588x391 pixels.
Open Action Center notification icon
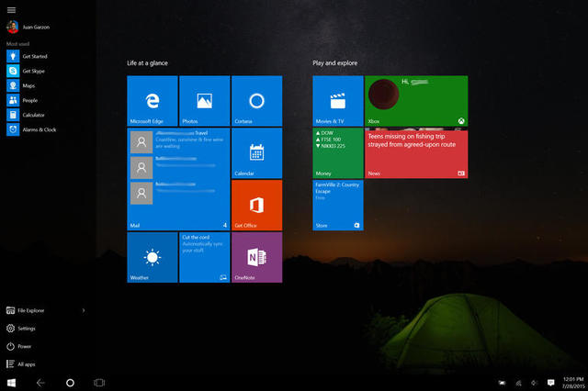[x=551, y=383]
